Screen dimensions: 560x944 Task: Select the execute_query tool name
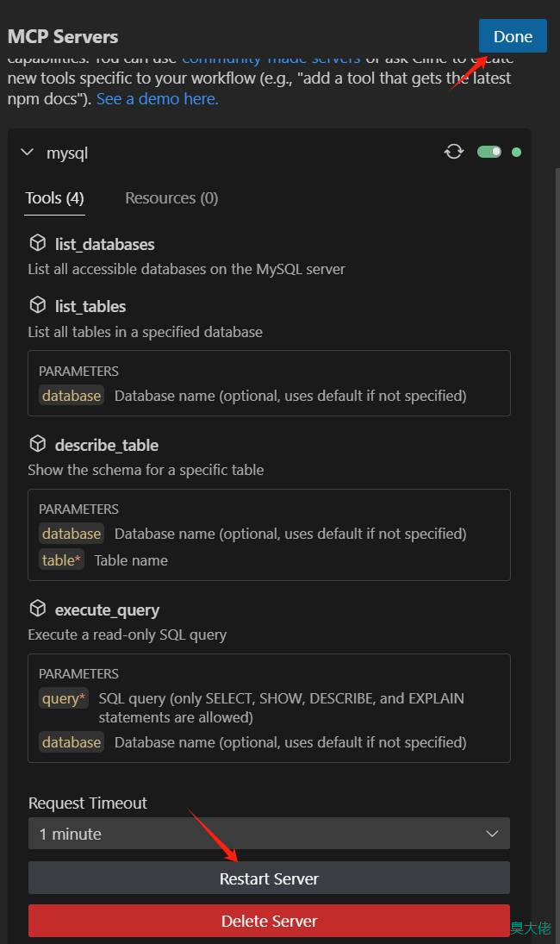107,610
